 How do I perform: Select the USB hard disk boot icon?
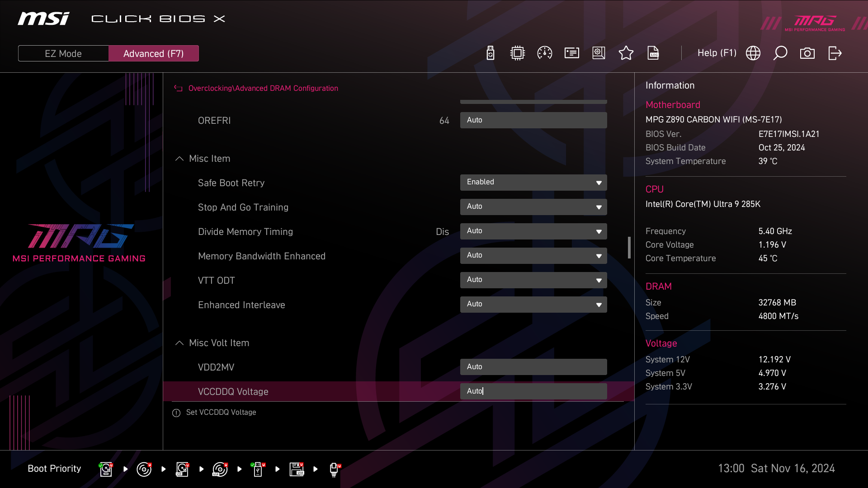click(x=182, y=469)
